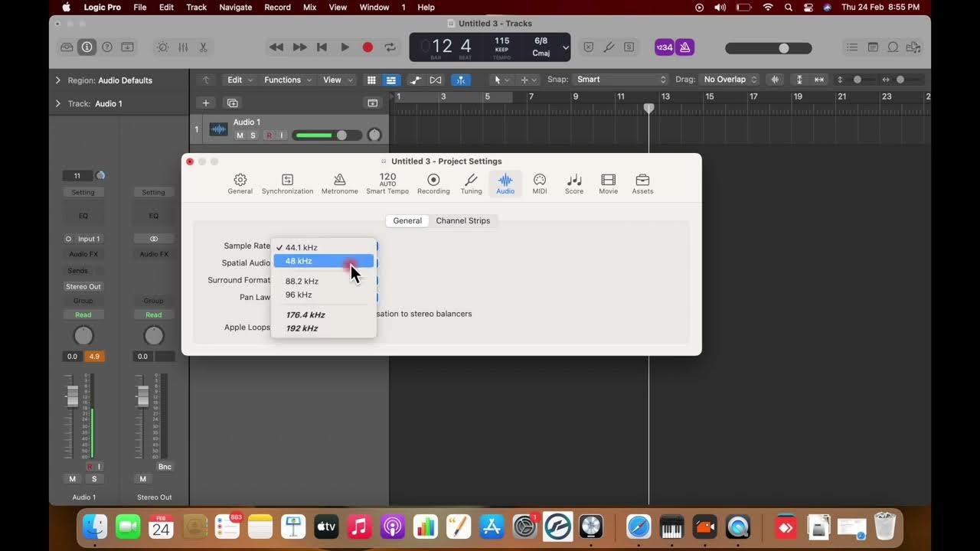This screenshot has width=980, height=551.
Task: Toggle the Inspector button in control bar
Action: click(87, 47)
